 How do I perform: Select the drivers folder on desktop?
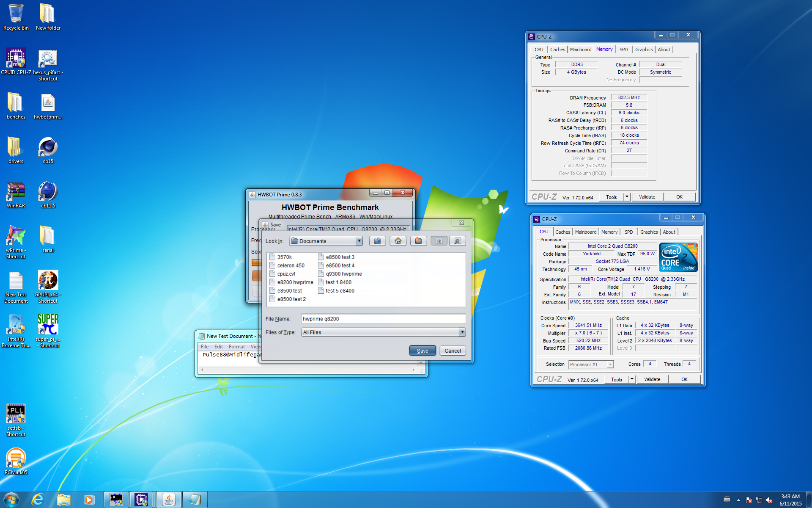click(16, 150)
